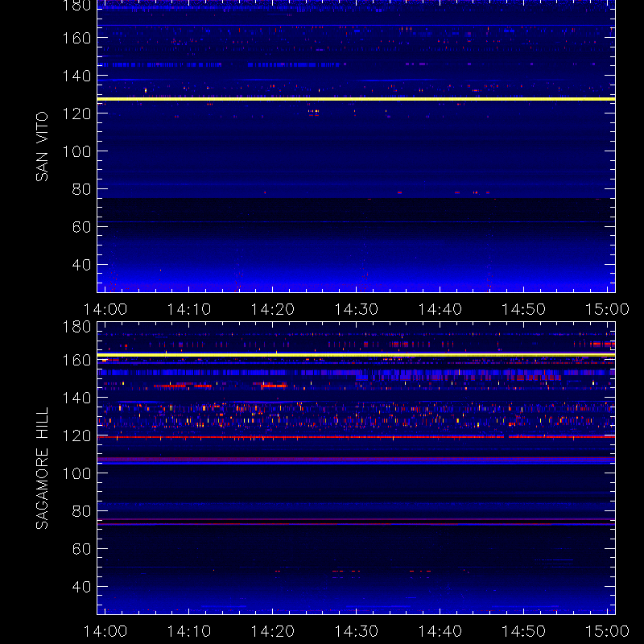Select the 80 frequency tick label on SAN VITO plot
The image size is (644, 644).
(81, 189)
